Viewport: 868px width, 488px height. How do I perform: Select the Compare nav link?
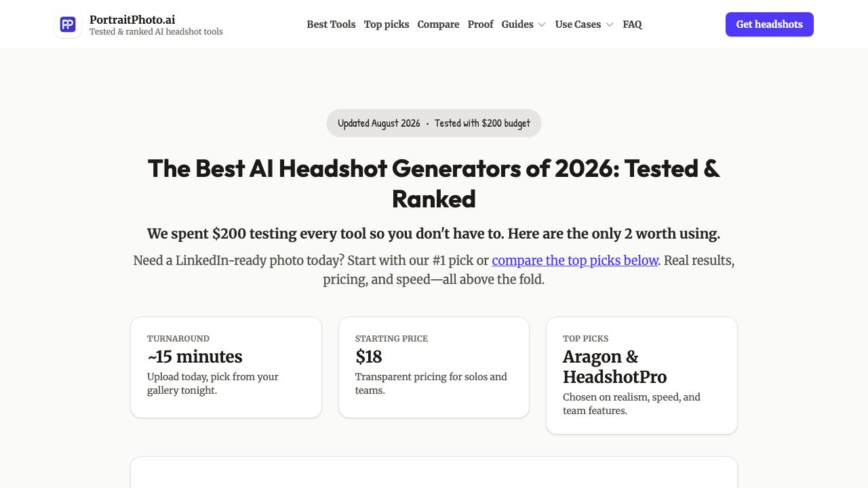tap(438, 24)
